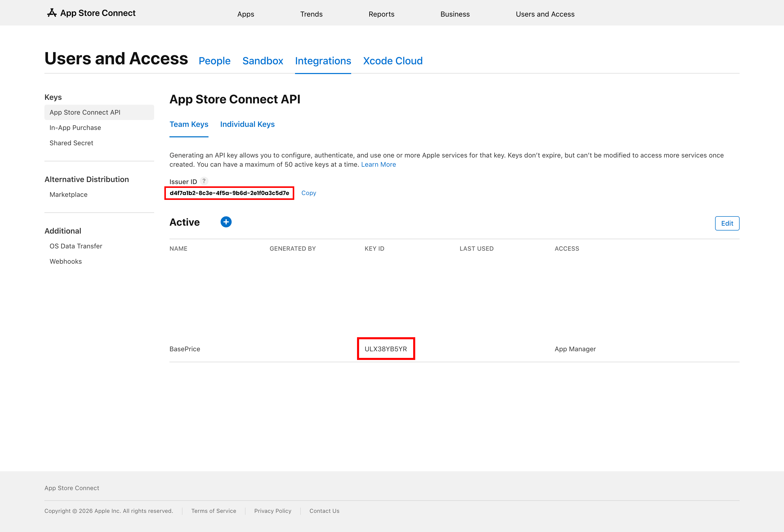Click the NAME column header

coord(178,249)
